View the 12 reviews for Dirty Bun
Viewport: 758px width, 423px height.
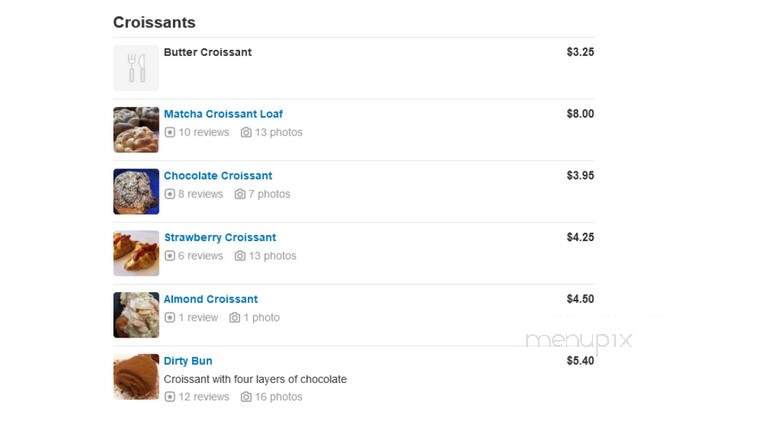point(204,397)
